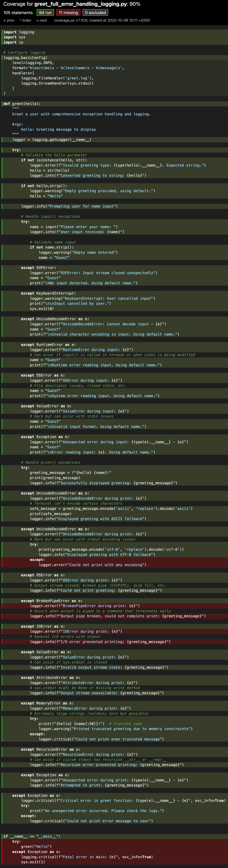This screenshot has height=868, width=228.
Task: Toggle the '0 excluded' line highlight filter
Action: [x=95, y=13]
